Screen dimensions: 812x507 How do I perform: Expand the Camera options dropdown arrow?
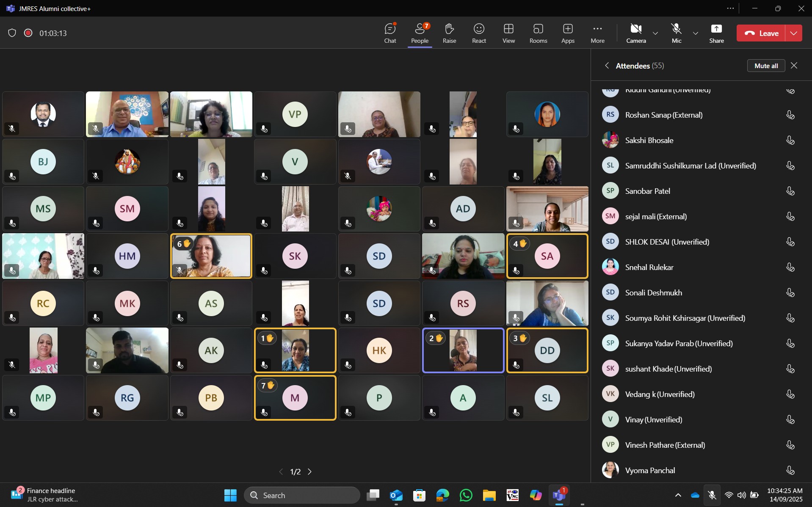655,33
